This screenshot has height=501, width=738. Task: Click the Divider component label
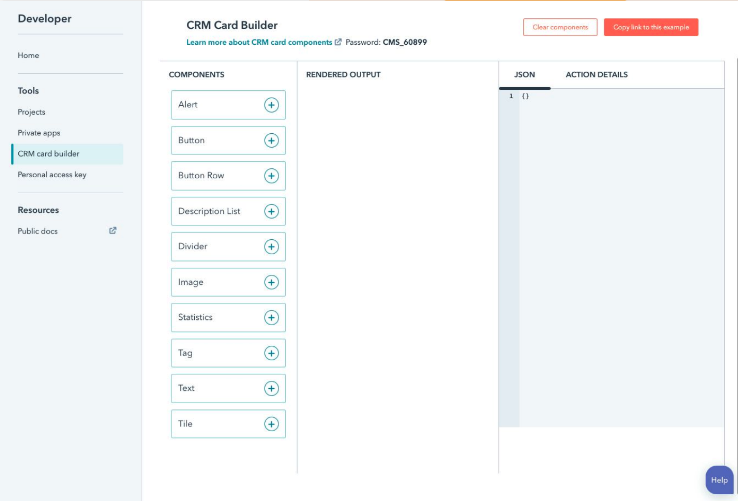pos(193,246)
